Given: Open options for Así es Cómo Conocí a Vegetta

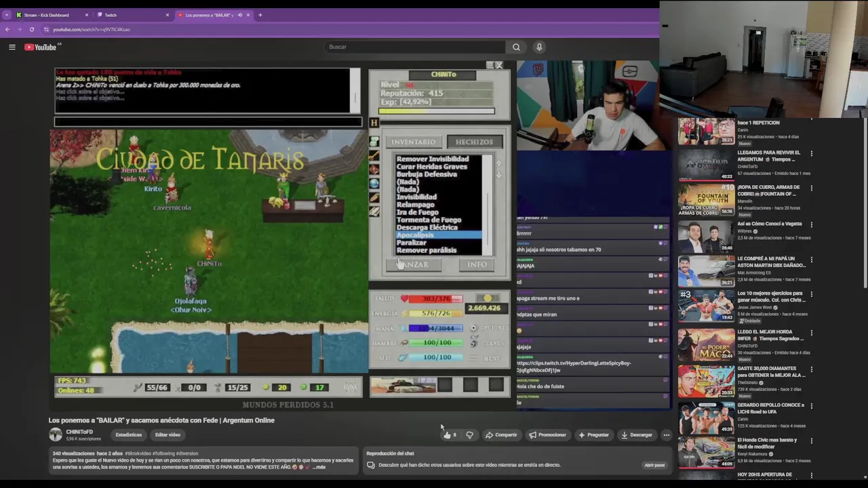Looking at the screenshot, I should (811, 224).
